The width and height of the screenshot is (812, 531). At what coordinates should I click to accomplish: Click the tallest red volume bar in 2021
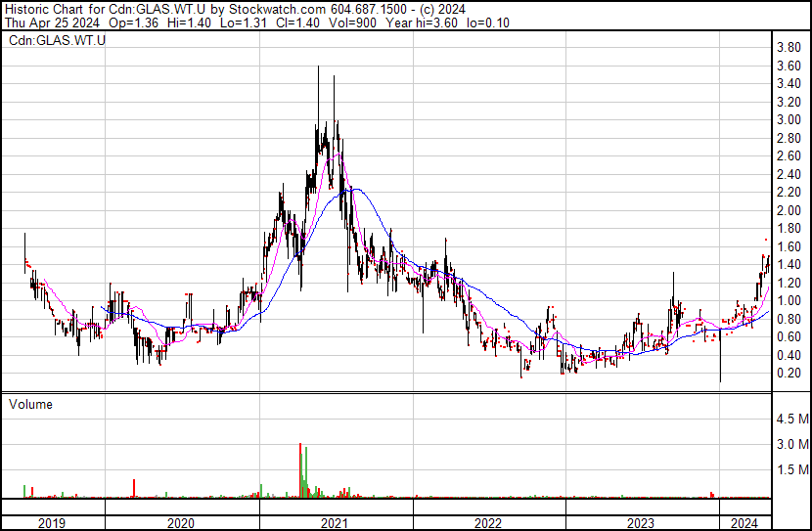(x=300, y=470)
